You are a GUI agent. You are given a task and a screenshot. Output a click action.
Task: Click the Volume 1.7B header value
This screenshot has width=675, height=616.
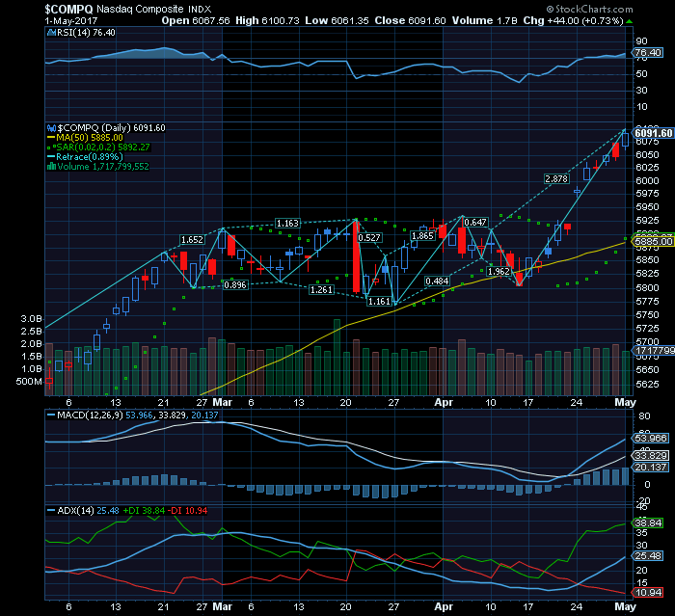(484, 20)
